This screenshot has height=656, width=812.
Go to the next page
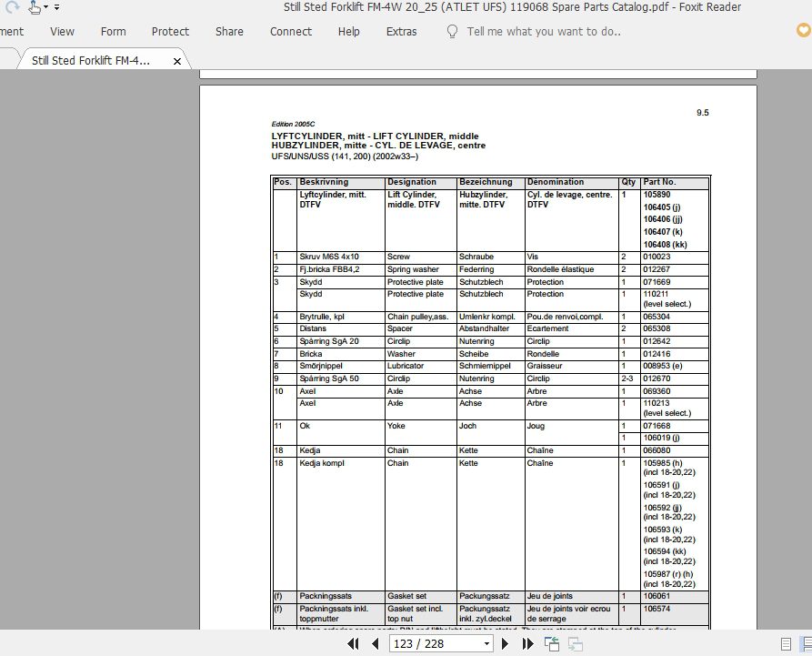click(505, 643)
